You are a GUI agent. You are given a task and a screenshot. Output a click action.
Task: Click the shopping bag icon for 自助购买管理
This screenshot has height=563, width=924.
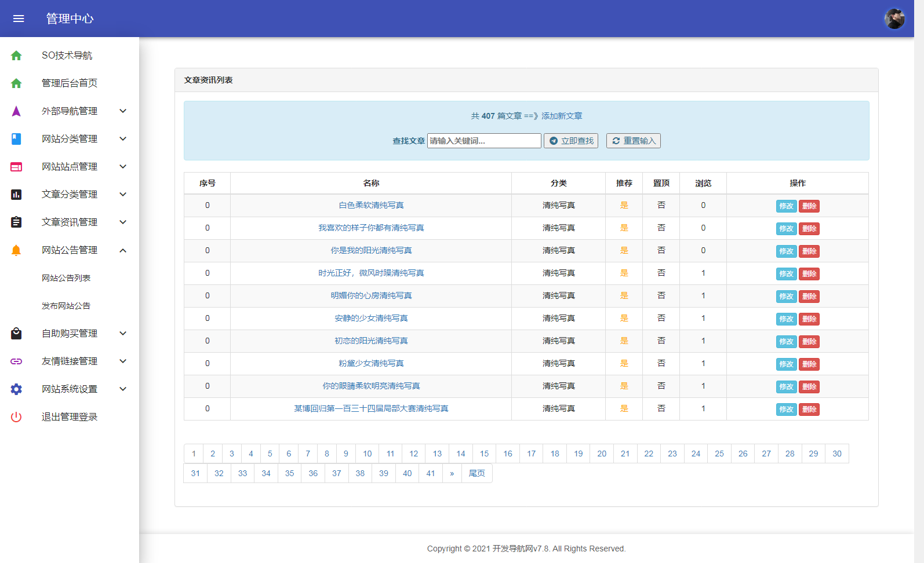point(16,334)
